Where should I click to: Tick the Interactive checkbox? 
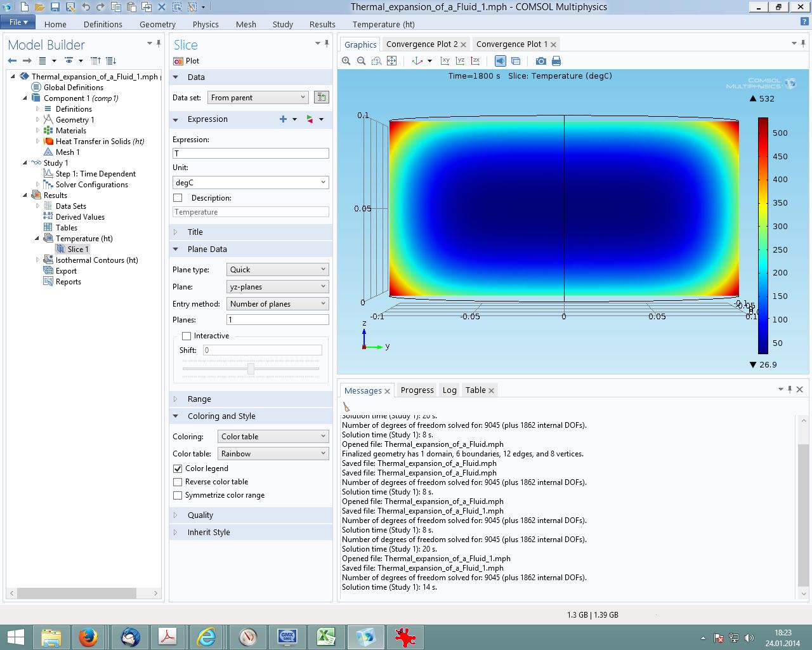coord(187,336)
